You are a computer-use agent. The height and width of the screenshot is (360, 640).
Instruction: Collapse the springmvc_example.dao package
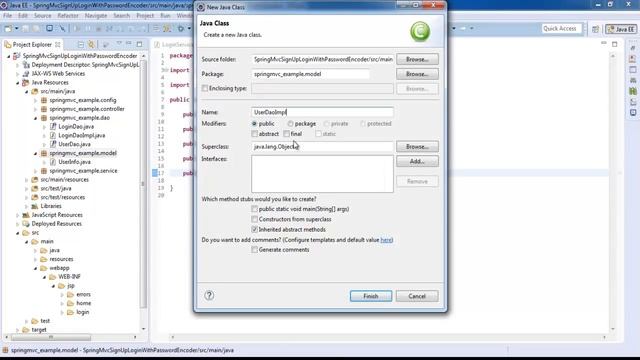pos(36,118)
